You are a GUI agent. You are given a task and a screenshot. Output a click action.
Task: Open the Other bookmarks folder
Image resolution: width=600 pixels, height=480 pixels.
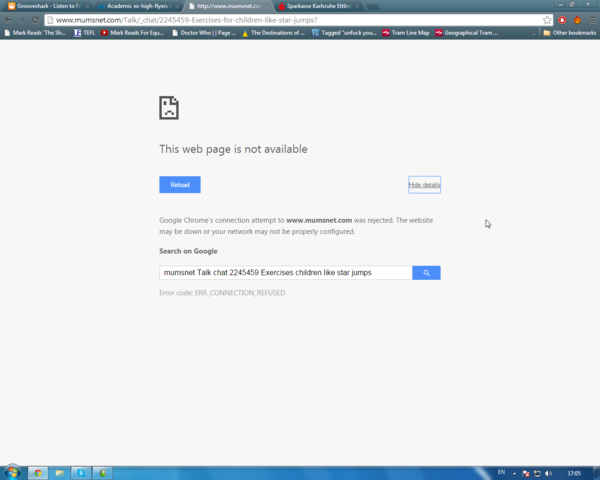click(x=570, y=33)
